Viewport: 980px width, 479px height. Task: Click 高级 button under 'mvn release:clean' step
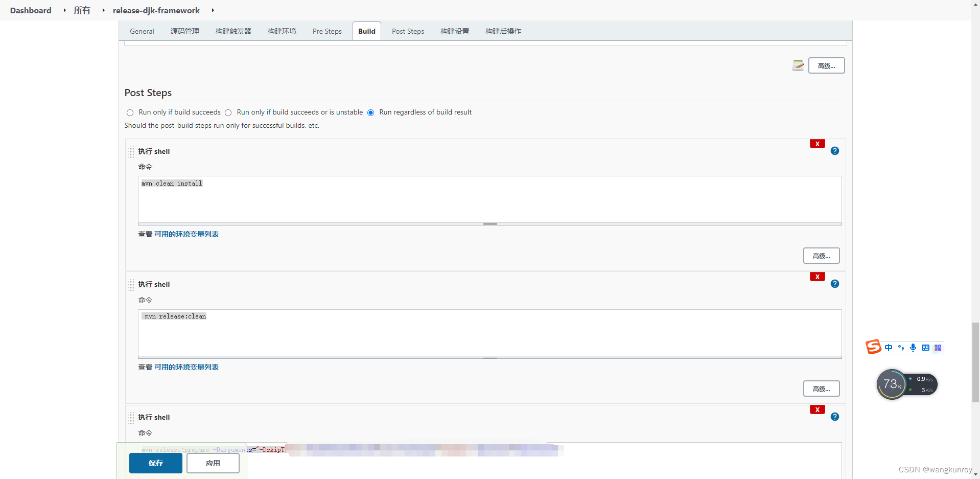821,389
